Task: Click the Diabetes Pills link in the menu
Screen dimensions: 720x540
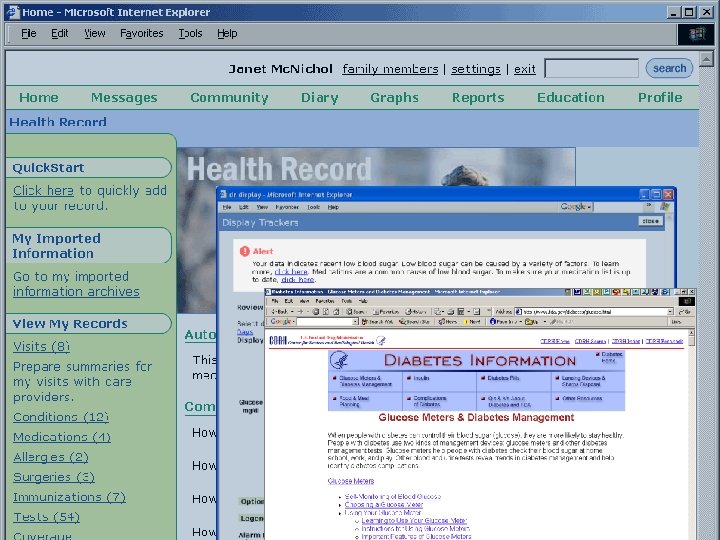Action: pyautogui.click(x=503, y=378)
